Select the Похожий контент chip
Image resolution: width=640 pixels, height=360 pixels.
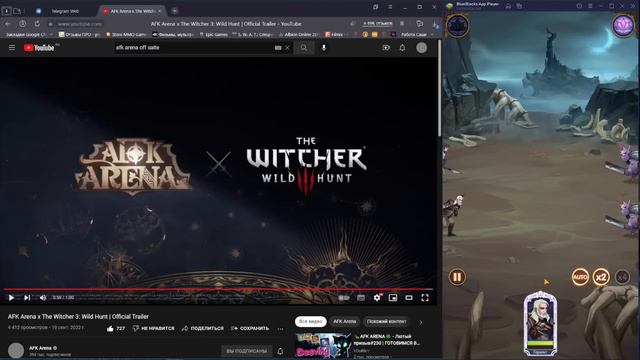386,322
